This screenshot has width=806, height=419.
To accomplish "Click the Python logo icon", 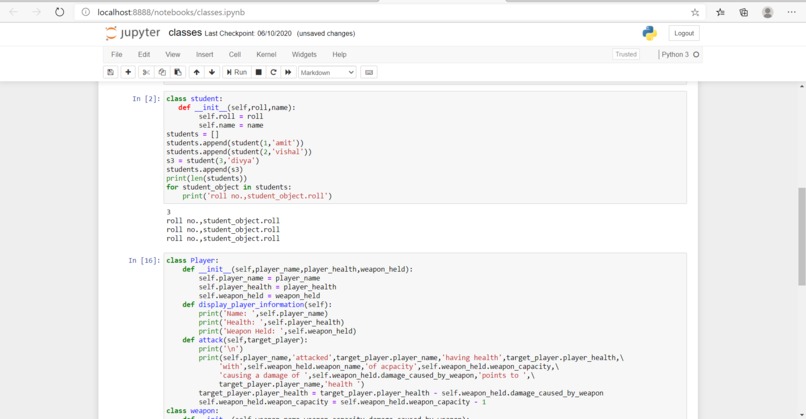I will (649, 33).
